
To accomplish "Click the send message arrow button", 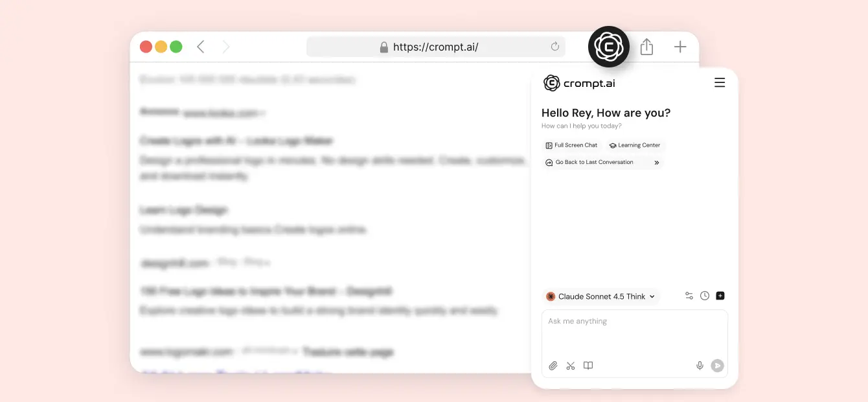I will [717, 366].
